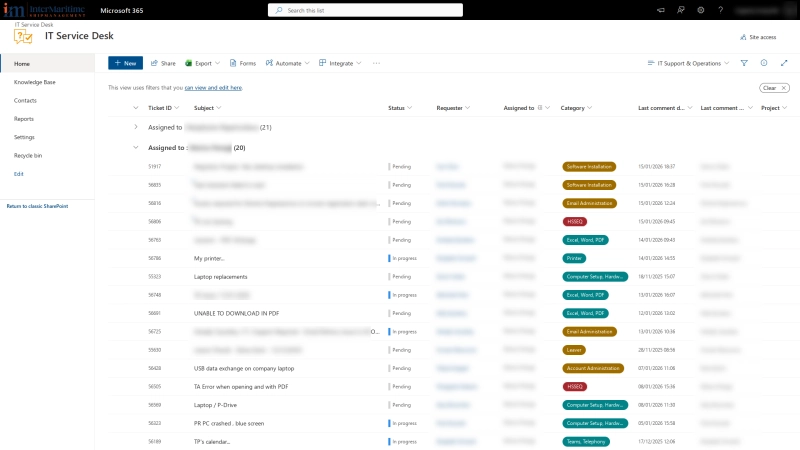The image size is (800, 450).
Task: Open 'USB data exchange on company laptop' ticket
Action: [x=244, y=368]
